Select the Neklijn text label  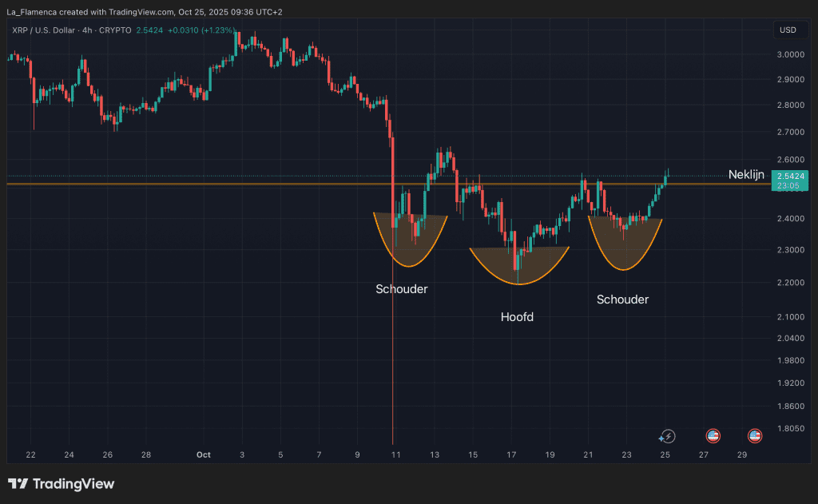746,174
